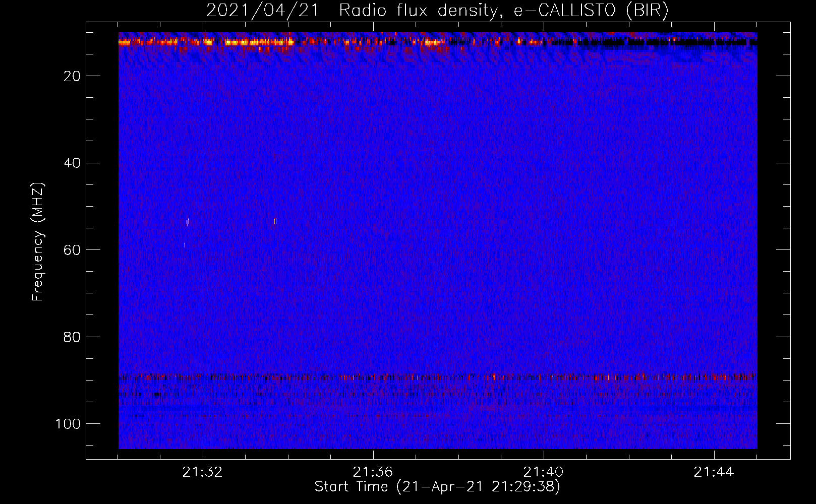Click the 21:44 time label

714,472
